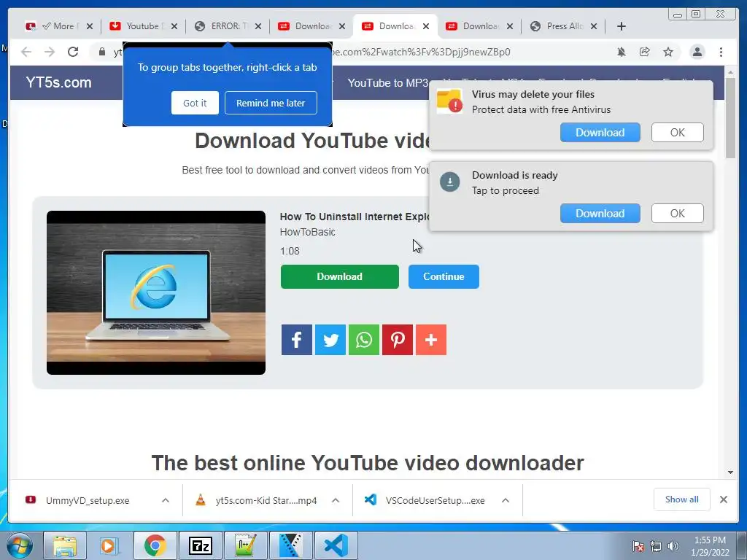Click the page vertical scrollbar thumb
The image size is (747, 560).
pos(730,117)
